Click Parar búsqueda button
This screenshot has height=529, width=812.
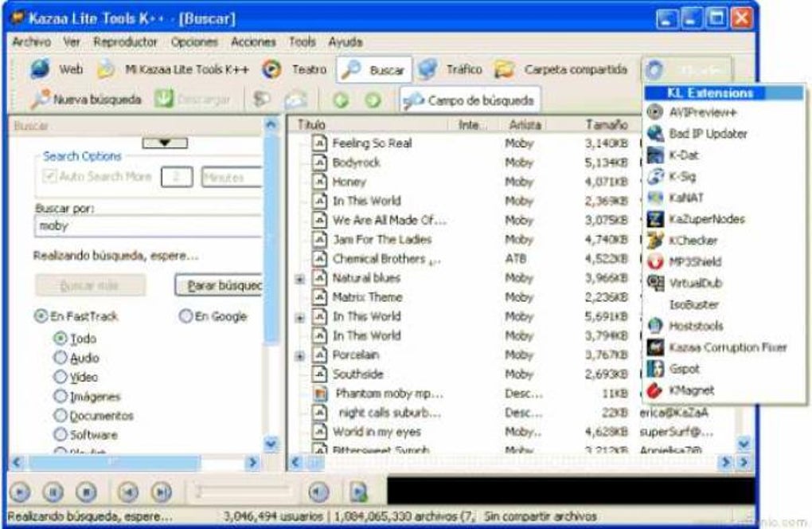click(219, 285)
